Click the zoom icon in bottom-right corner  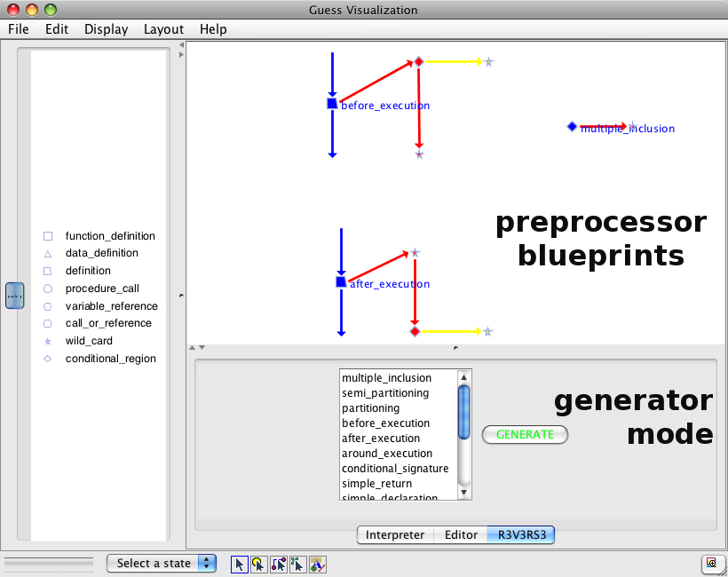tap(710, 564)
